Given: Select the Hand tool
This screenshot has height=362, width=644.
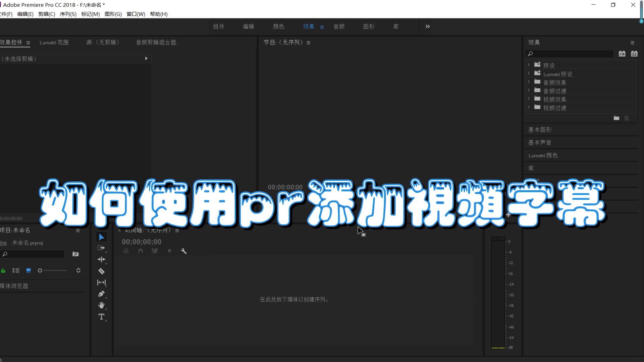Looking at the screenshot, I should (101, 305).
